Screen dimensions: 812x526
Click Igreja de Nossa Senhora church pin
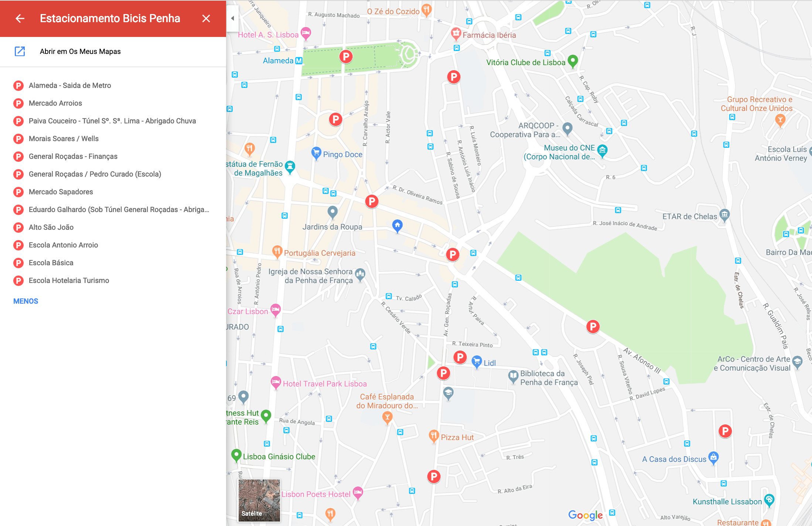coord(360,274)
